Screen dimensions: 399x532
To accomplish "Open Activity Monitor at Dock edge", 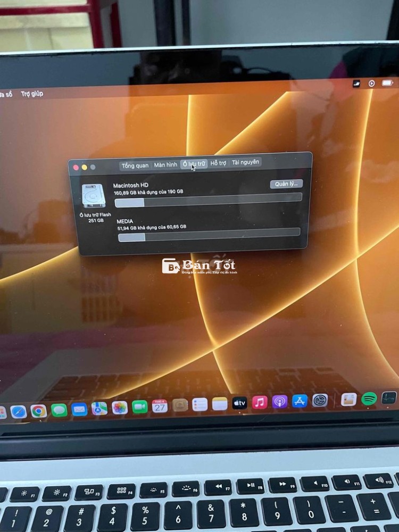I will (389, 397).
